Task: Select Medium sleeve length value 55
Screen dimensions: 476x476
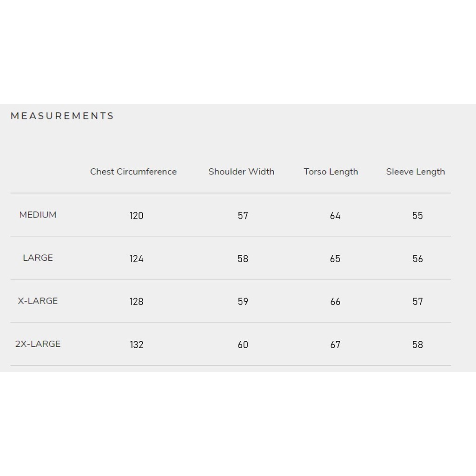Action: point(417,216)
